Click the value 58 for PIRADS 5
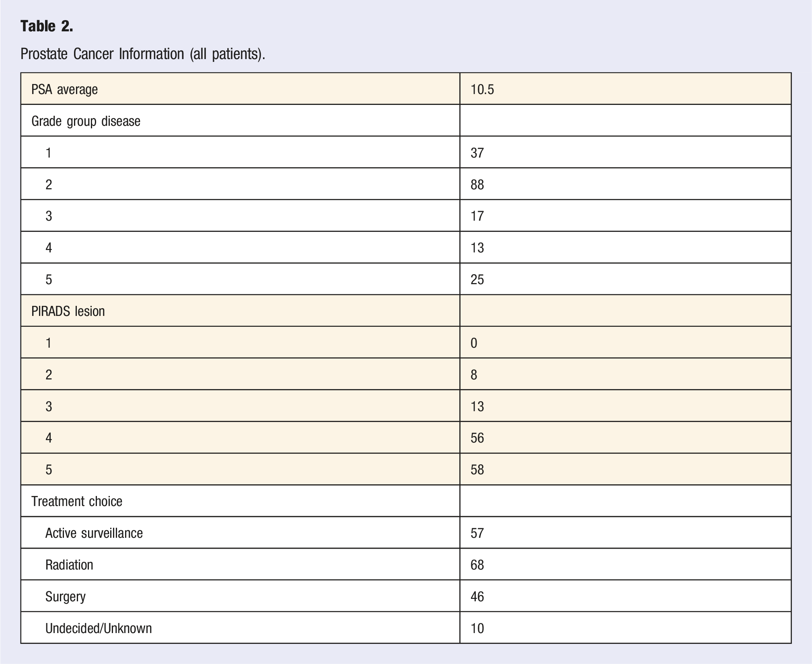 pyautogui.click(x=477, y=469)
